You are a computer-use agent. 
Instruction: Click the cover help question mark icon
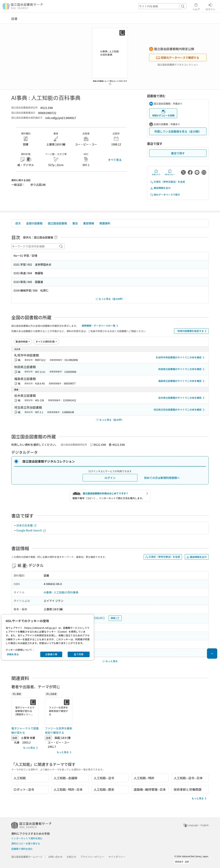(110, 84)
